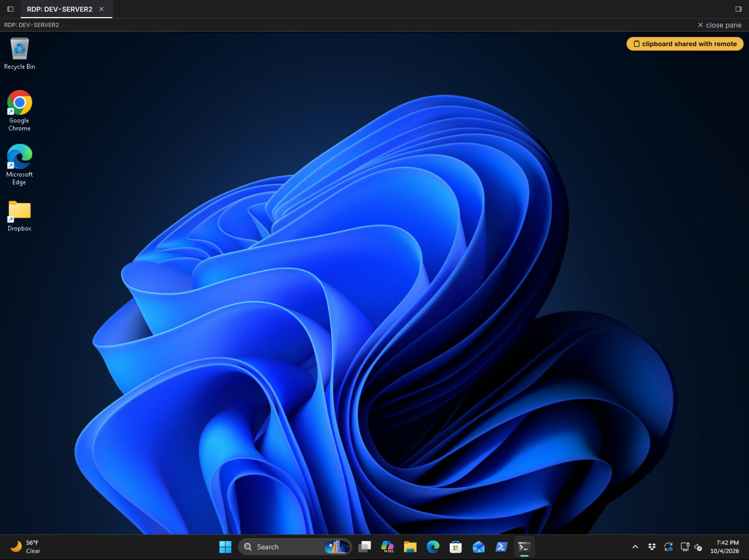Screen dimensions: 749x560
Task: Toggle the left sidebar panel
Action: click(10, 9)
